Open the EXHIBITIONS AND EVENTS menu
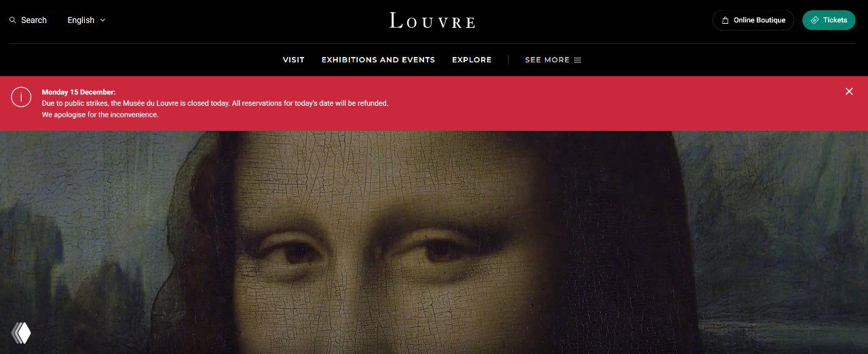Image resolution: width=868 pixels, height=354 pixels. tap(378, 60)
